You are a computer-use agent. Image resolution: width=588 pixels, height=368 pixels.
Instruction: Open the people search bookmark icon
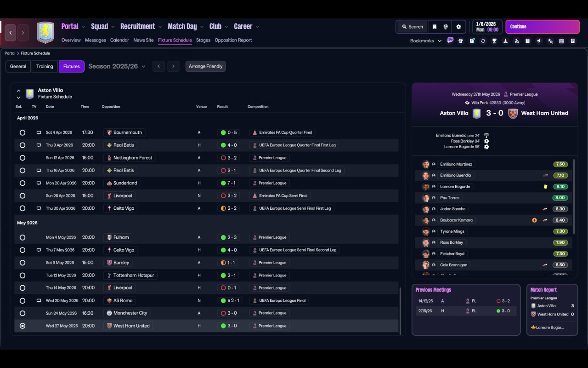(x=517, y=41)
